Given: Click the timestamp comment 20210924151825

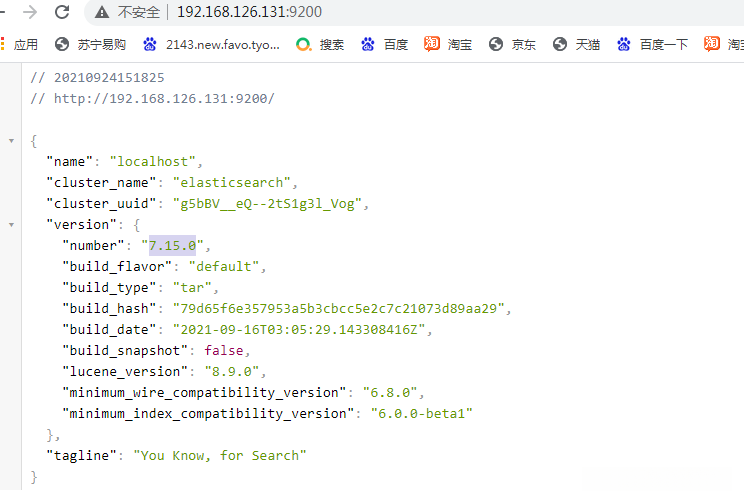Looking at the screenshot, I should click(109, 78).
